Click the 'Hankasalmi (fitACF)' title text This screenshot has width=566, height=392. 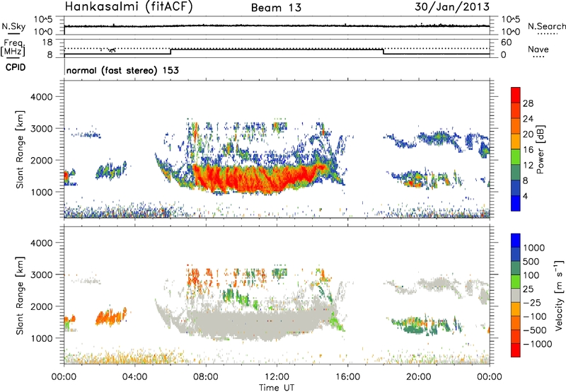(x=129, y=7)
